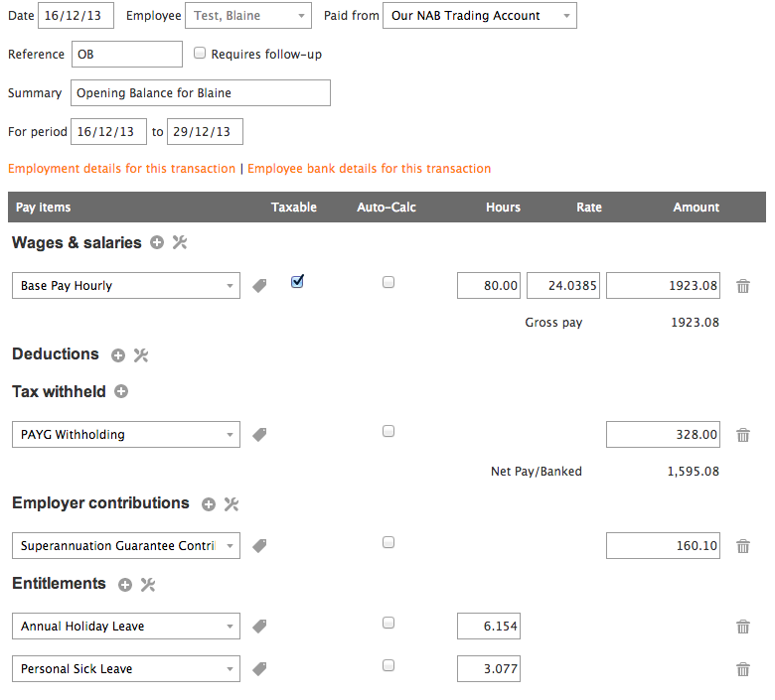Add a new Wages & salaries item
The width and height of the screenshot is (775, 700).
[157, 242]
